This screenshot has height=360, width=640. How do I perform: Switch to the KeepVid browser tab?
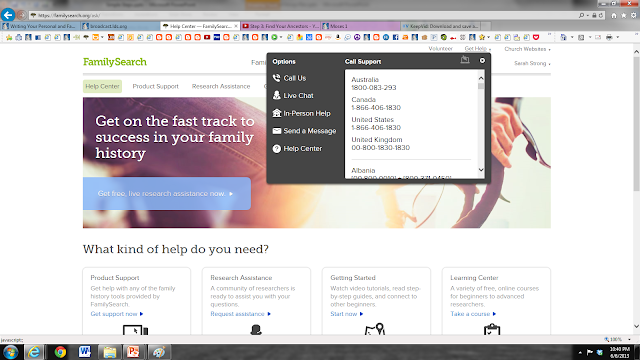441,26
